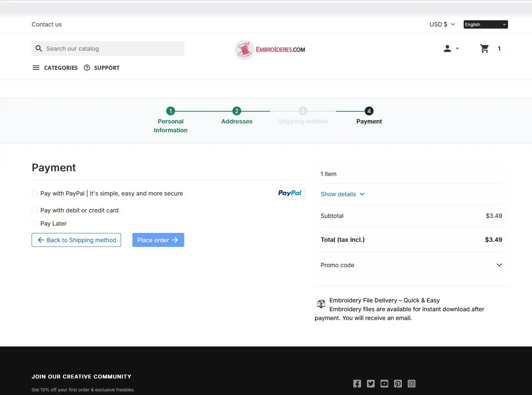Choose the Pay Later option

[x=35, y=223]
